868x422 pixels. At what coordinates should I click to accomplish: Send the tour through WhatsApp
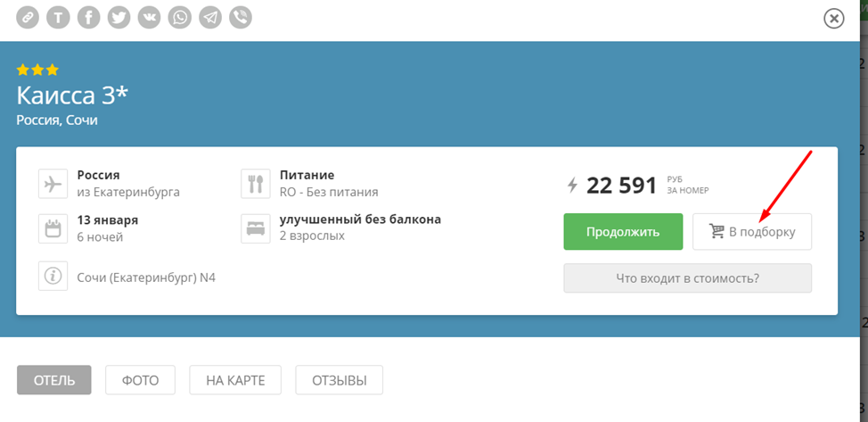coord(180,17)
